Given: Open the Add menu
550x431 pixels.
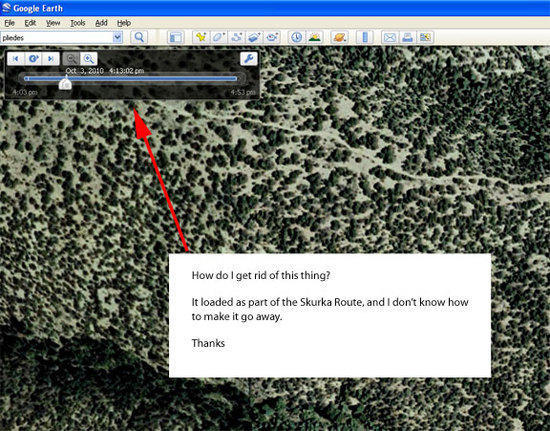Looking at the screenshot, I should (101, 23).
